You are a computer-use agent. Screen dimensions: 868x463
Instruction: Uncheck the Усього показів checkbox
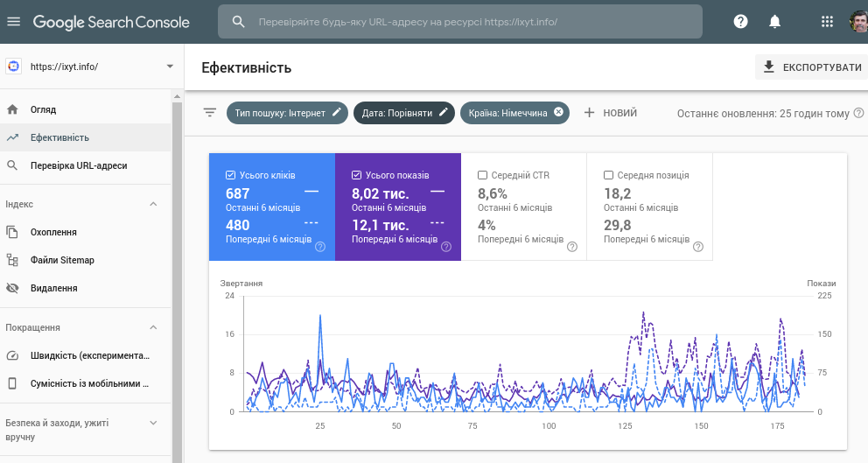(x=356, y=175)
